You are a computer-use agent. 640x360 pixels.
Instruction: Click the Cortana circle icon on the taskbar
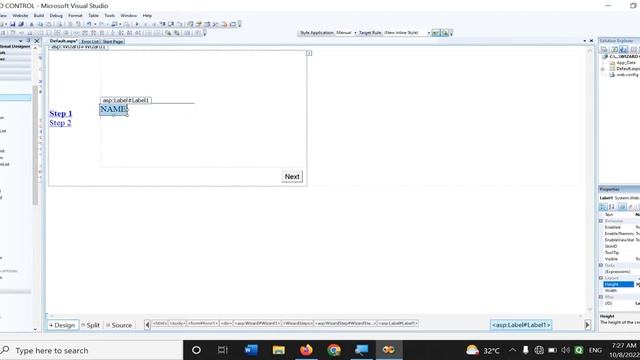[196, 350]
